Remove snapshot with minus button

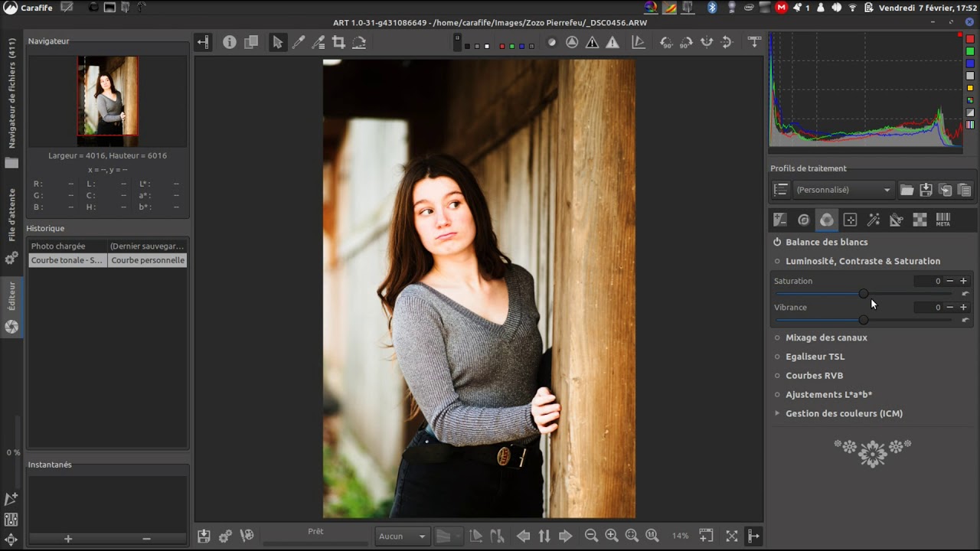click(146, 539)
